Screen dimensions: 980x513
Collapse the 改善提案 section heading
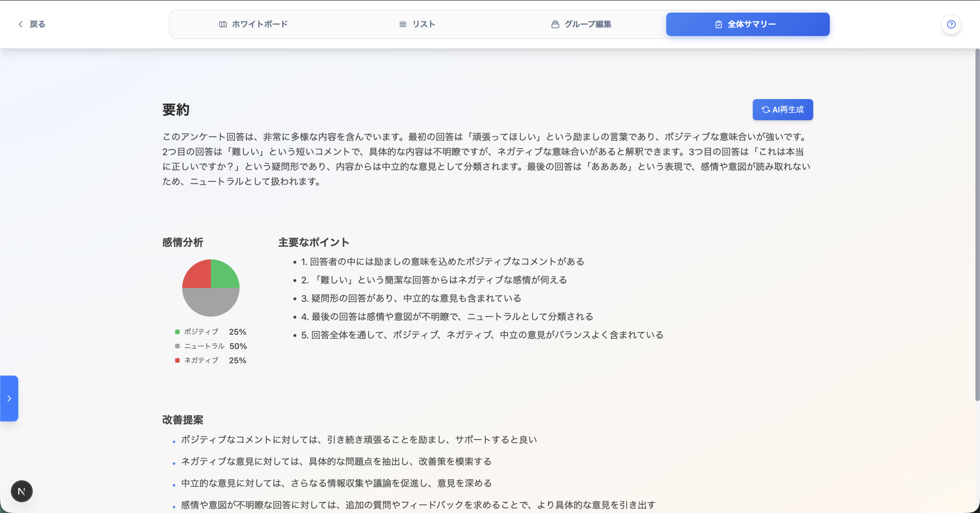(x=182, y=420)
